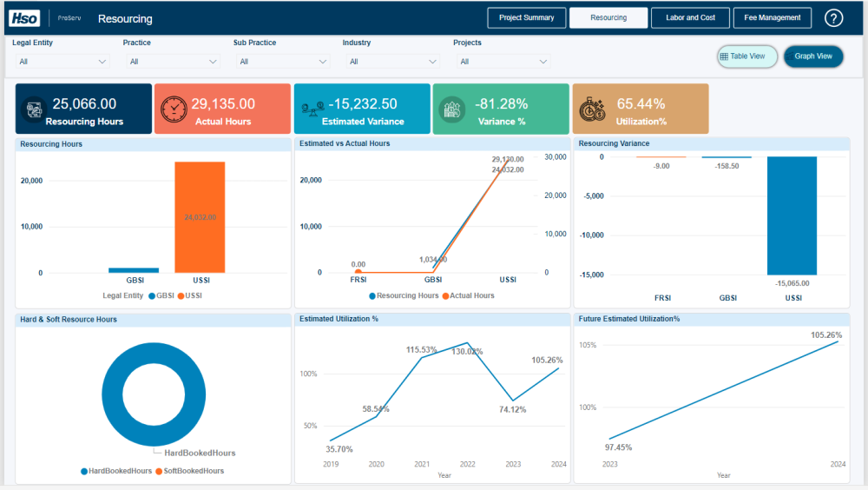The image size is (868, 490).
Task: Click the 29,135.00 Actual Hours card
Action: [222, 109]
